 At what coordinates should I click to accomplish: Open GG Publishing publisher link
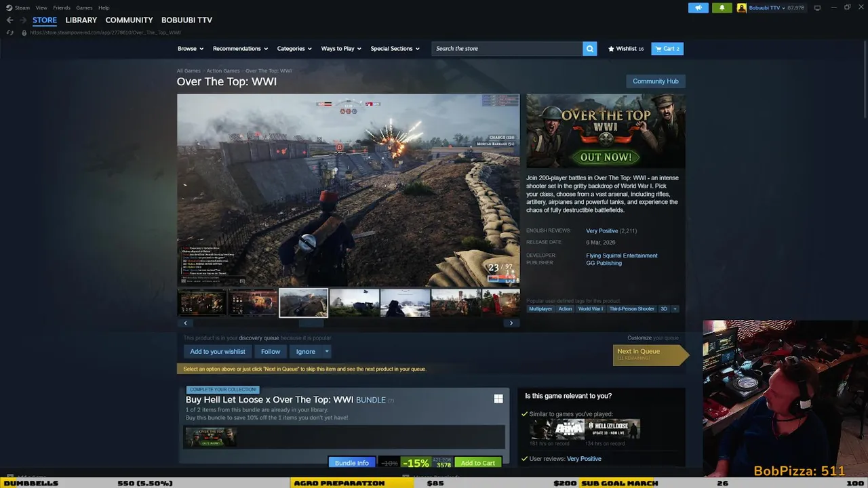[x=604, y=263]
